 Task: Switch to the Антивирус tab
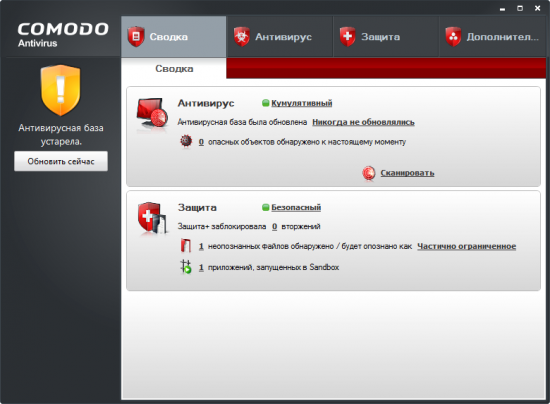280,36
